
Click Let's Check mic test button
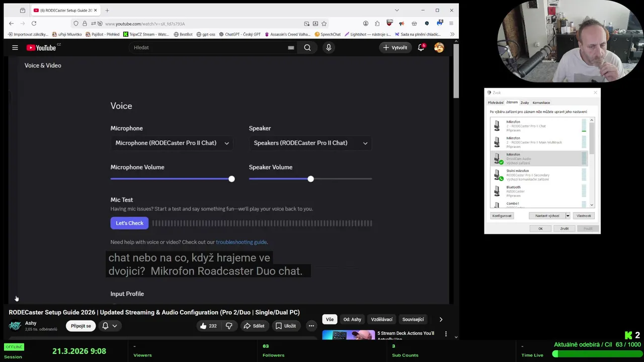click(x=129, y=223)
